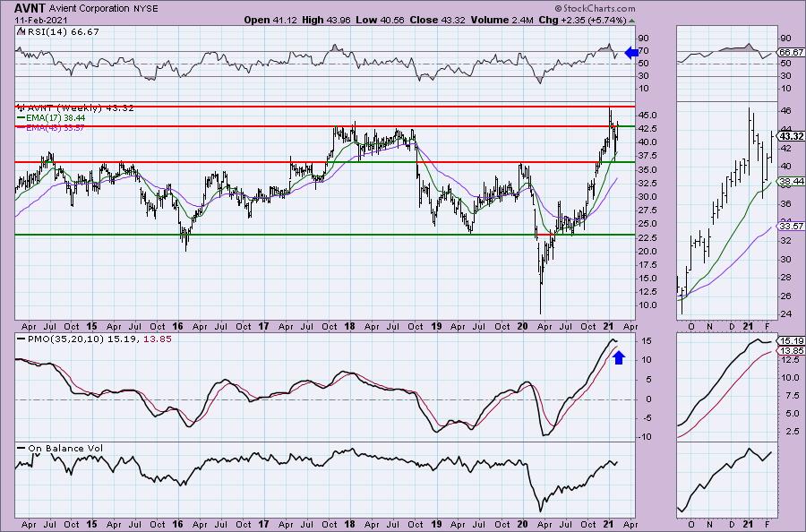Click the NYSE exchange label
806x532 pixels.
pos(145,9)
